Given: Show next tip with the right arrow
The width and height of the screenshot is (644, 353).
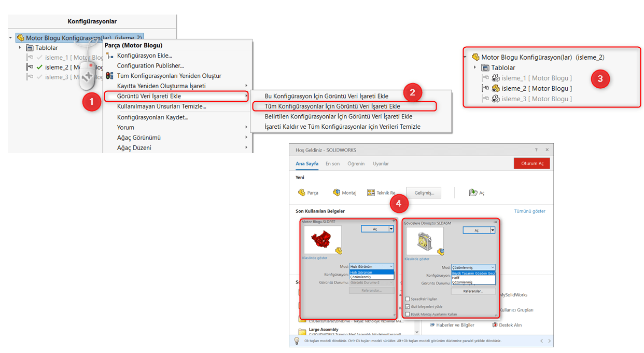Looking at the screenshot, I should tap(549, 341).
